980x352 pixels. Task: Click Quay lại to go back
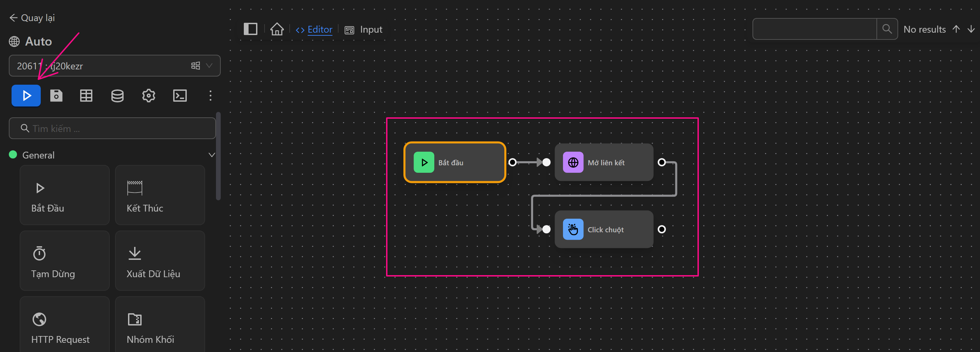click(32, 18)
